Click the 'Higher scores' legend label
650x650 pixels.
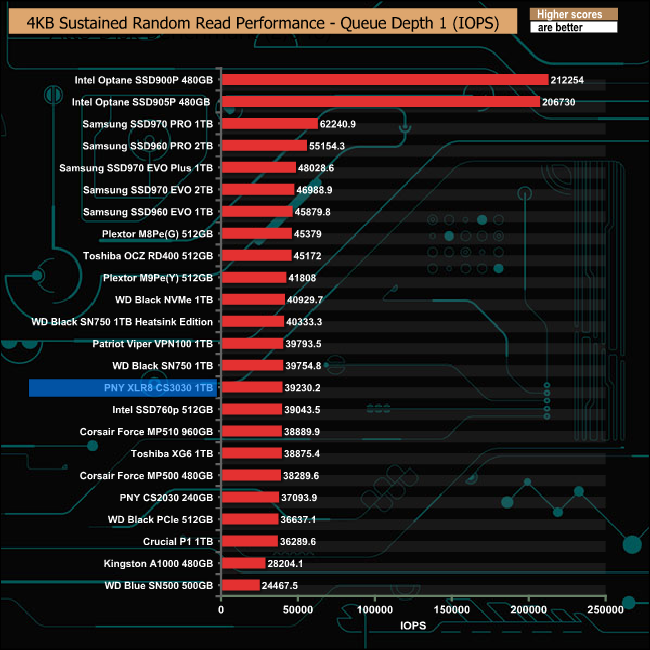click(x=570, y=14)
